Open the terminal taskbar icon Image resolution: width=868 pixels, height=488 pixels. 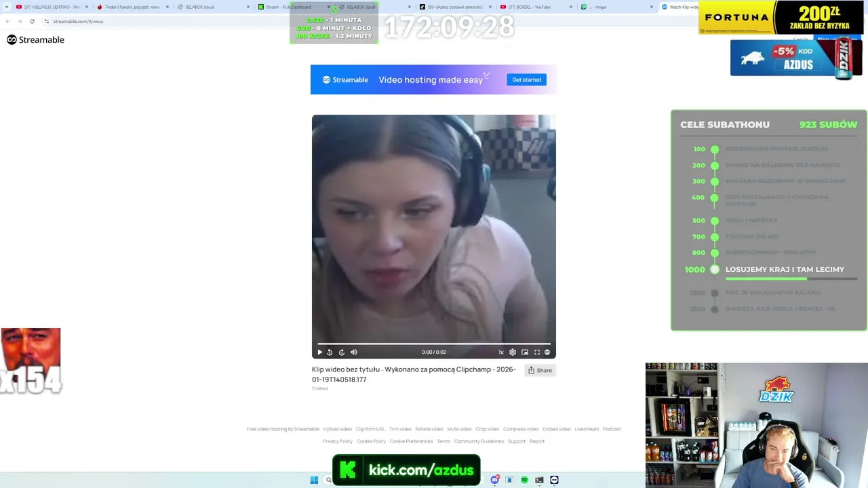coord(539,480)
